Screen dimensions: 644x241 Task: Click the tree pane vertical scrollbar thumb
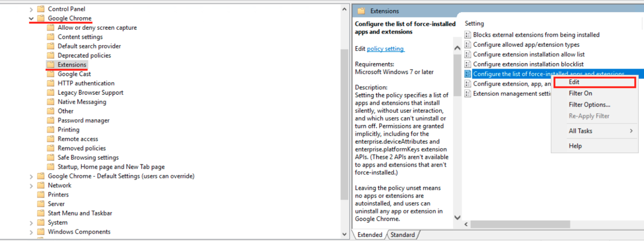(344, 124)
